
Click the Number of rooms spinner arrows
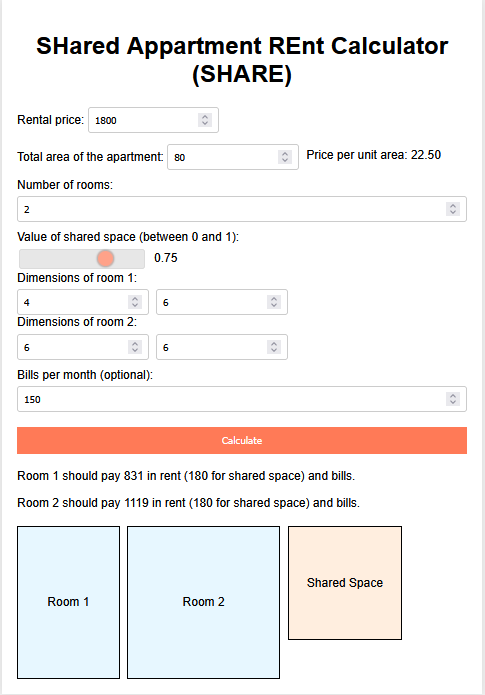pos(453,209)
